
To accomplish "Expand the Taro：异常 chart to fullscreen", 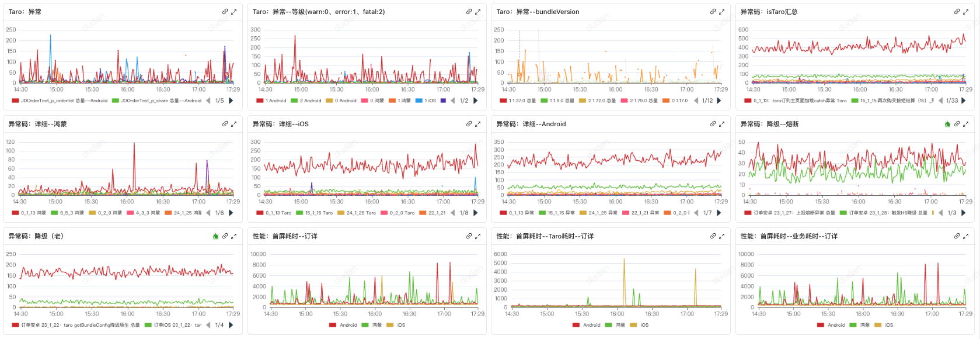I will pyautogui.click(x=233, y=12).
